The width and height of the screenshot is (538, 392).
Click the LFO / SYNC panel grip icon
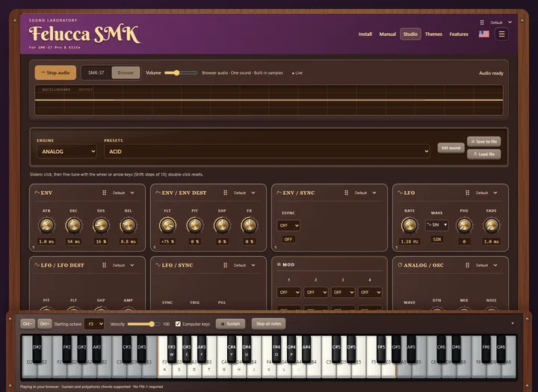coord(226,265)
